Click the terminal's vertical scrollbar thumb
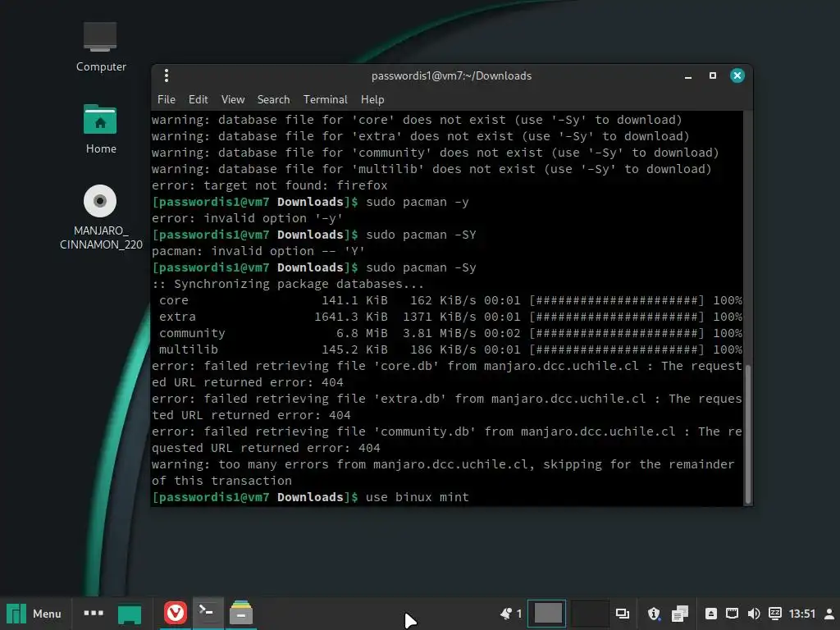This screenshot has height=630, width=840. pos(748,434)
